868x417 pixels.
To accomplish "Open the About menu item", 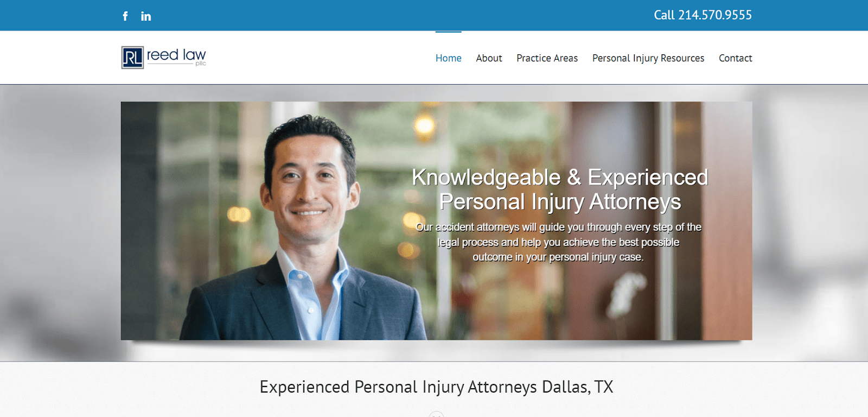I will click(489, 58).
